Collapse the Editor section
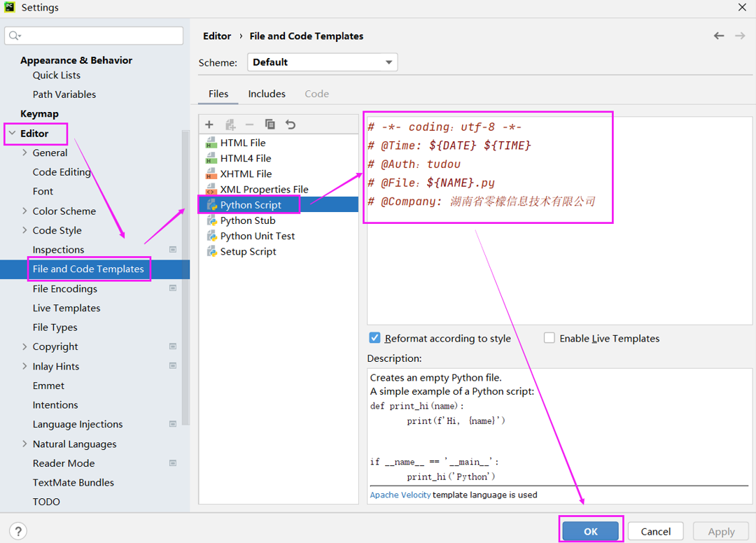This screenshot has width=756, height=543. tap(12, 133)
